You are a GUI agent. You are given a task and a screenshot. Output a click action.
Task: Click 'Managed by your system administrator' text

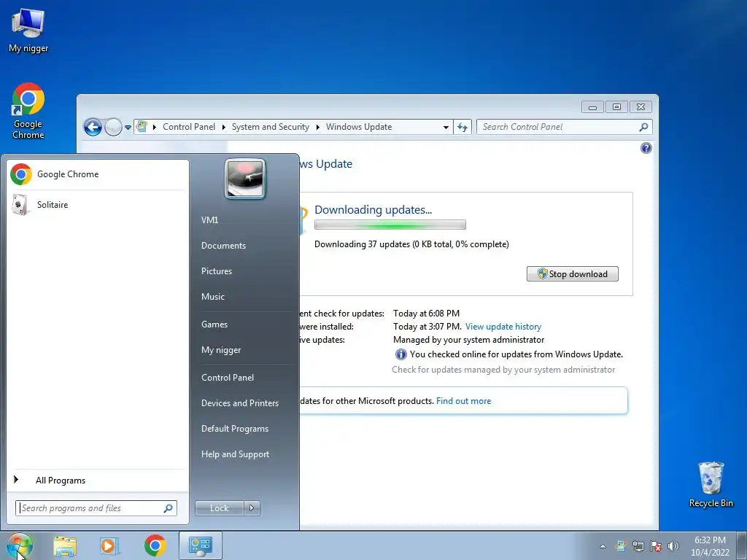click(x=469, y=340)
